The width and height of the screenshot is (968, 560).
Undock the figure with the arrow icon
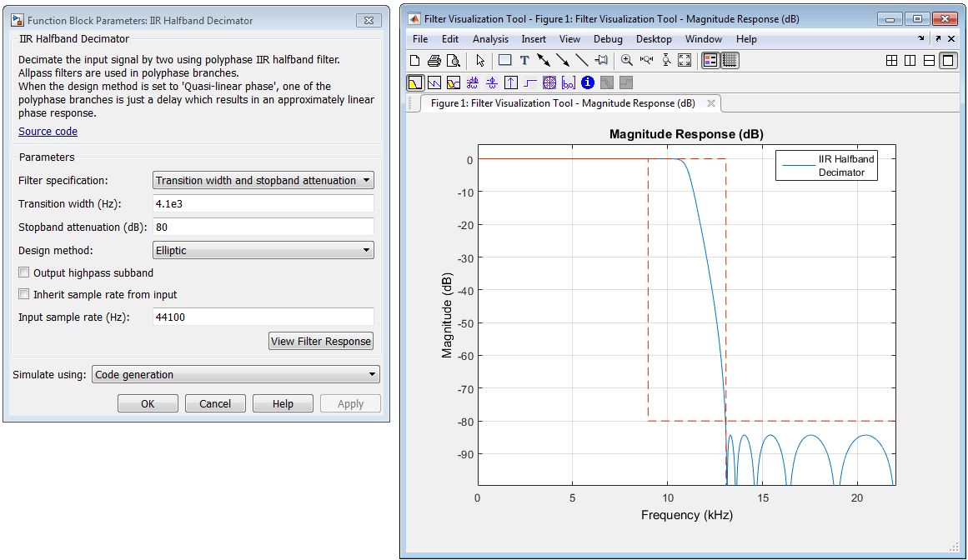coord(938,39)
